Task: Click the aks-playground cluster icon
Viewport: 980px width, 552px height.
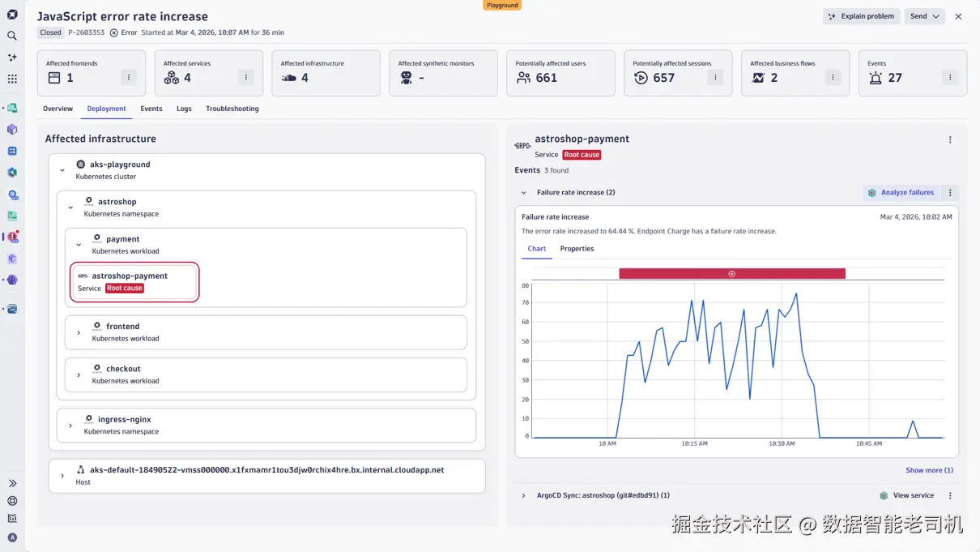Action: click(x=80, y=164)
